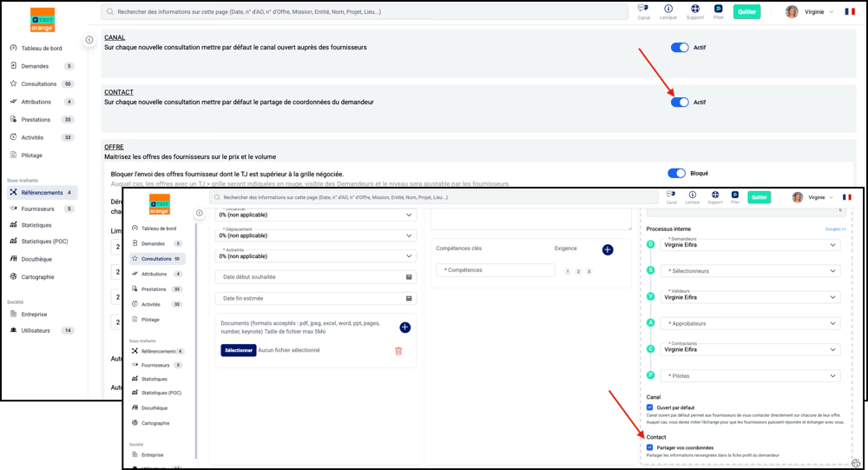Open the calendar icon in Date début souhaitée
The image size is (868, 470).
[x=409, y=277]
